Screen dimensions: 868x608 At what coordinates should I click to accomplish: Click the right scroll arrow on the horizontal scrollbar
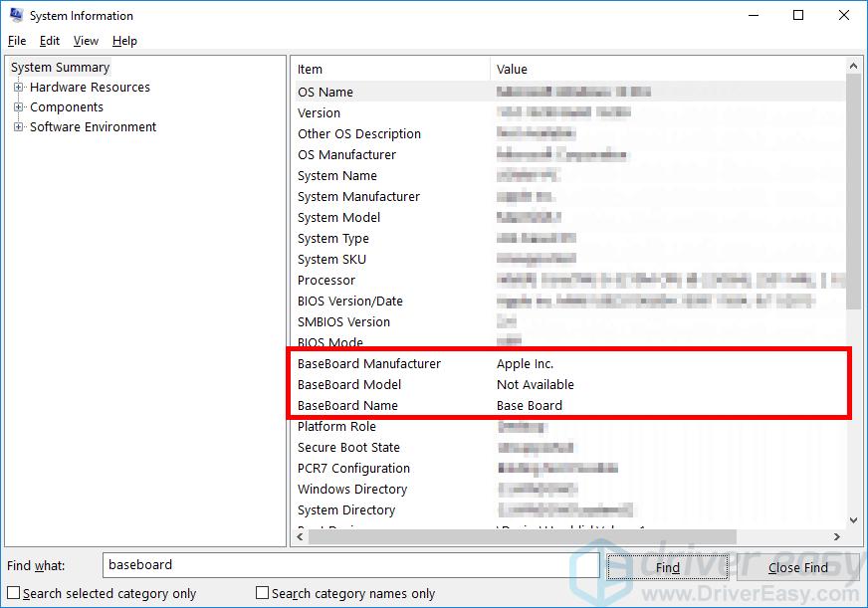pyautogui.click(x=836, y=536)
